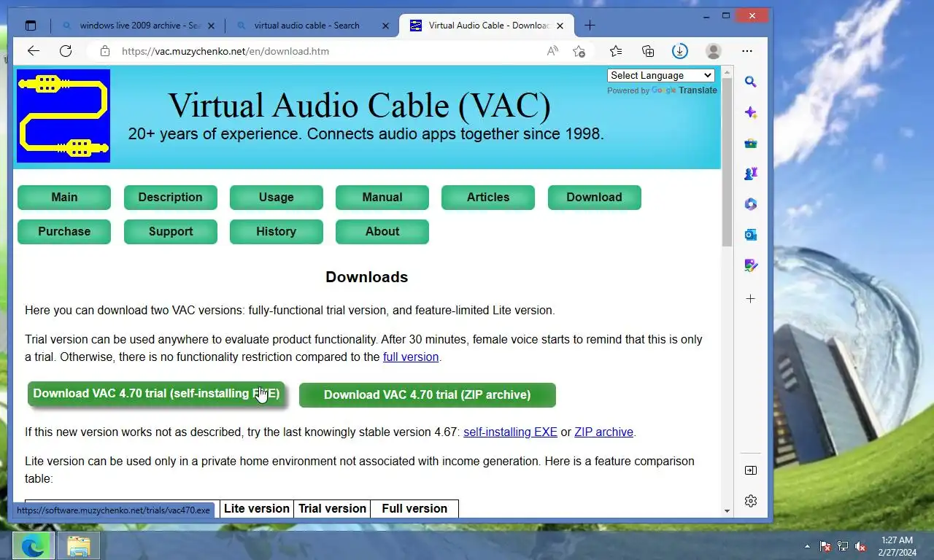Image resolution: width=934 pixels, height=560 pixels.
Task: Click the Trial version table header
Action: point(332,508)
